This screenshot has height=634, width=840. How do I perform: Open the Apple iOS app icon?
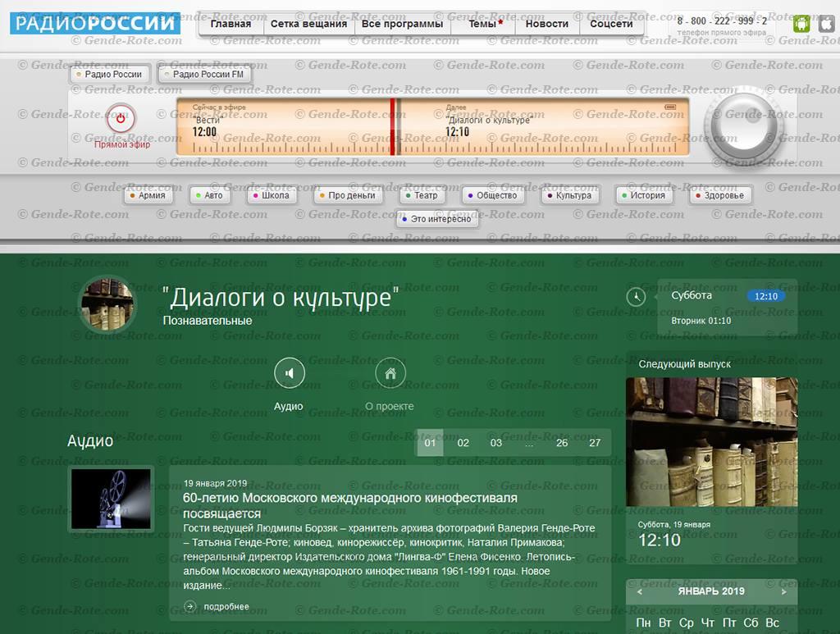click(x=826, y=24)
